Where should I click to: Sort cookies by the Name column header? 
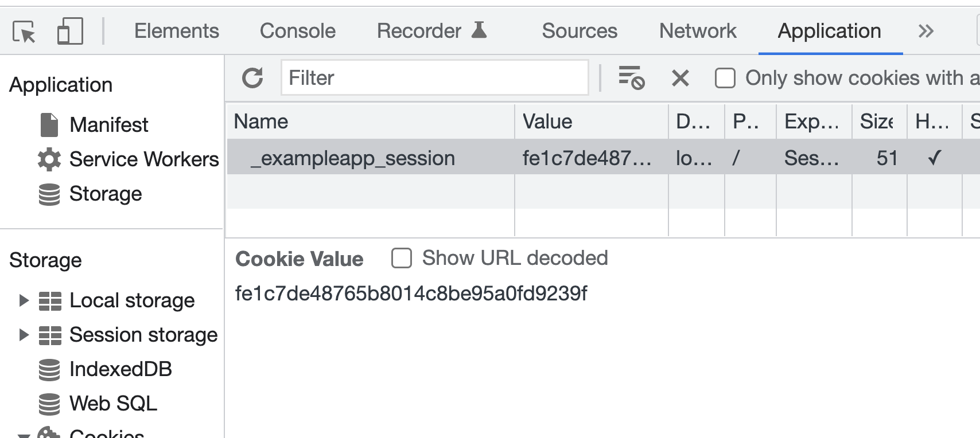coord(261,122)
